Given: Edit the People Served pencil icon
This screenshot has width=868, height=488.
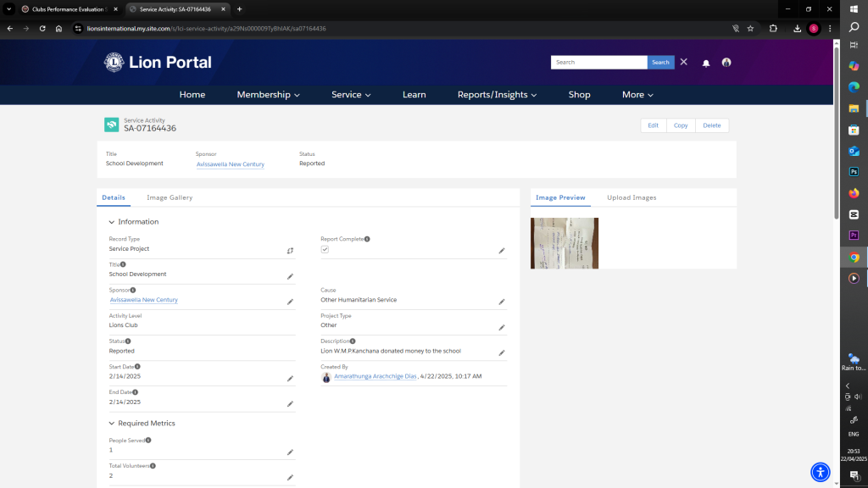Looking at the screenshot, I should tap(290, 452).
